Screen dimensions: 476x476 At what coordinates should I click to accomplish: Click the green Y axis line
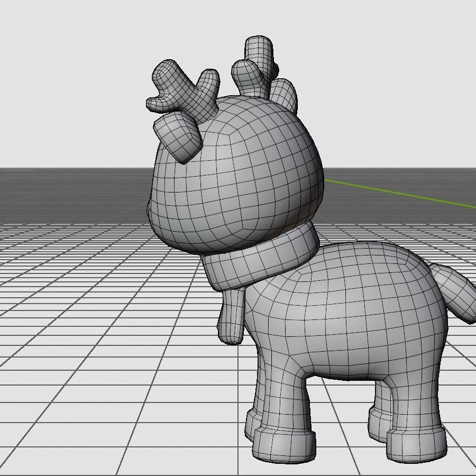coord(401,194)
